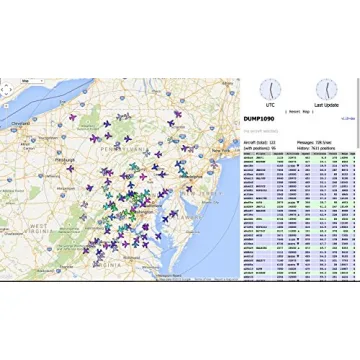The height and width of the screenshot is (360, 360).
Task: Click the History positions text
Action: click(x=316, y=148)
